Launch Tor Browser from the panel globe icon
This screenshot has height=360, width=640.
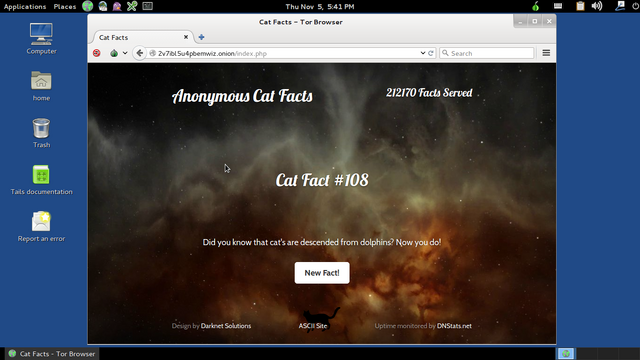coord(87,6)
